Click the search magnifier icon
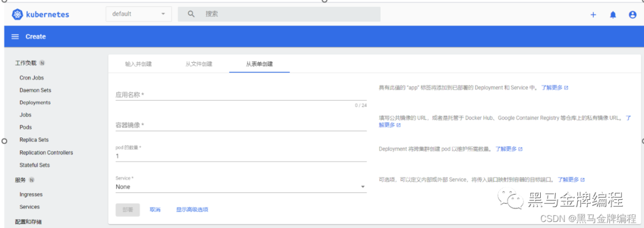The image size is (644, 228). coord(191,14)
